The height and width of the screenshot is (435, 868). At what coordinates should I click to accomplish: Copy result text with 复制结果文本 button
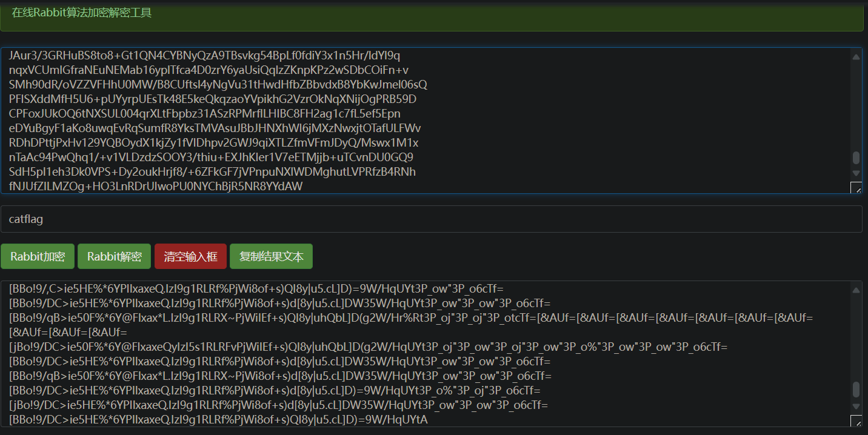click(x=271, y=256)
